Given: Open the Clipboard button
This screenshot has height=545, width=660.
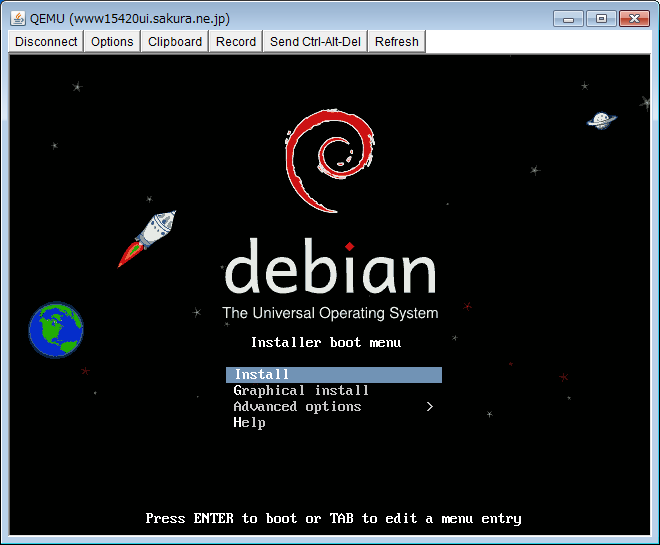Looking at the screenshot, I should (x=175, y=42).
